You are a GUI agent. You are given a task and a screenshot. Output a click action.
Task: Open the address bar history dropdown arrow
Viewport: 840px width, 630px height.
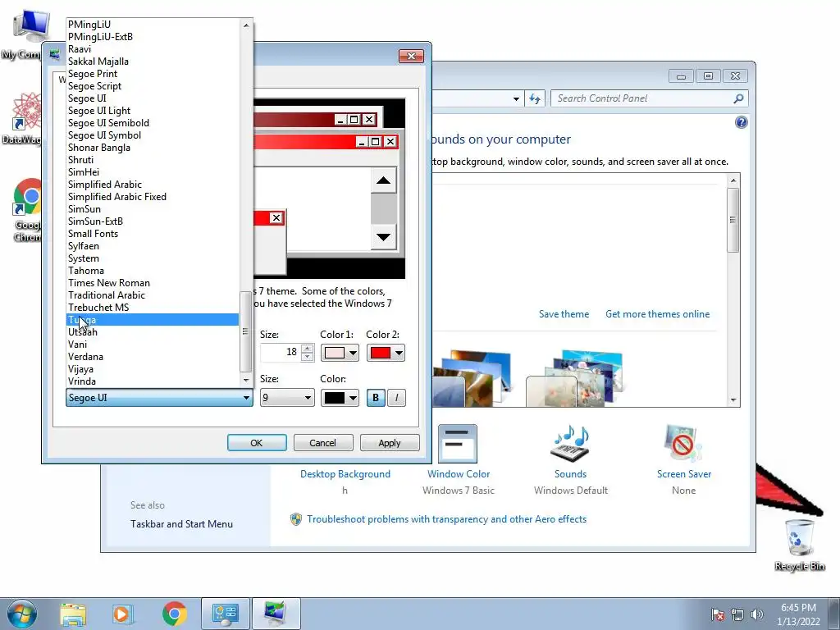[x=516, y=98]
